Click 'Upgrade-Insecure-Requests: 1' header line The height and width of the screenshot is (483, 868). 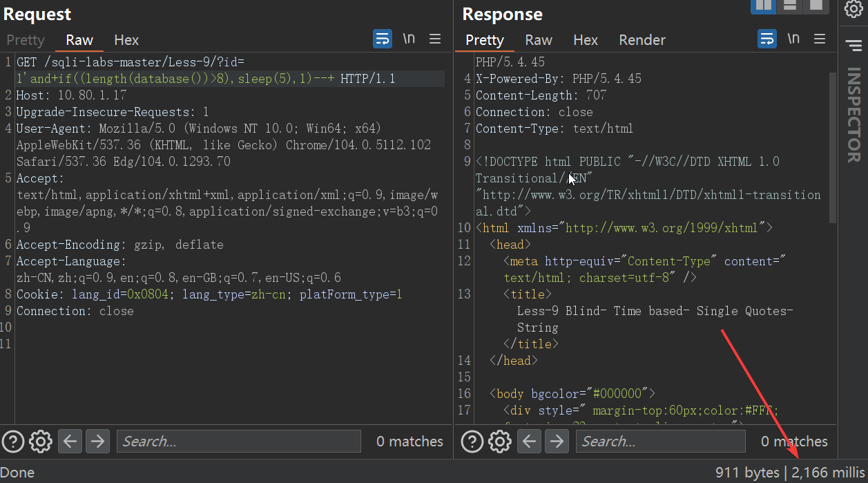pos(113,112)
